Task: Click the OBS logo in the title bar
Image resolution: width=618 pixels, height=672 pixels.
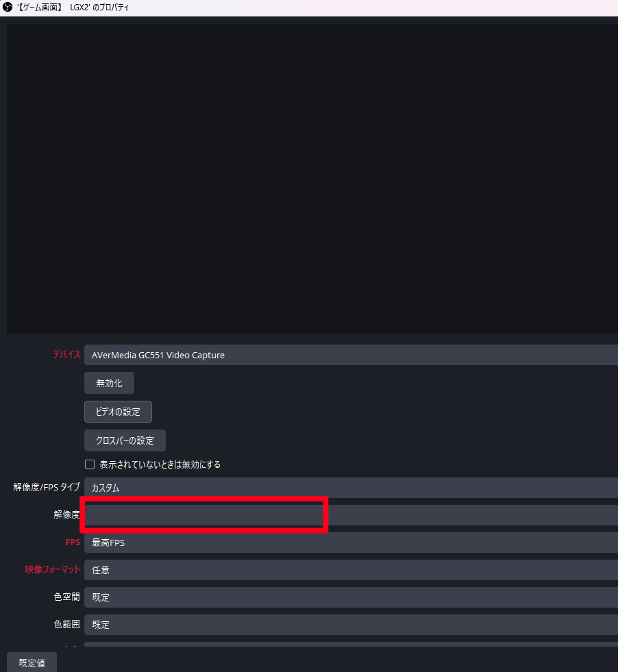Action: point(8,8)
